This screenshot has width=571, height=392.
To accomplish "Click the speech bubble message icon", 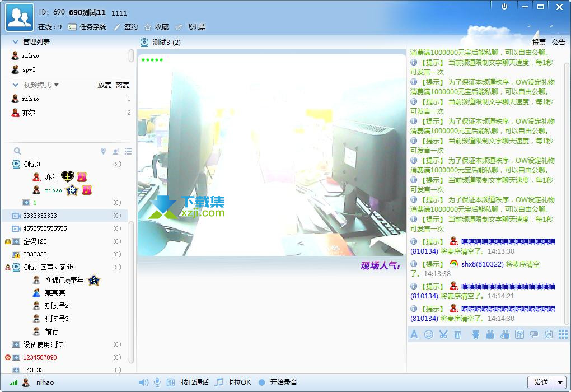I will pyautogui.click(x=534, y=334).
